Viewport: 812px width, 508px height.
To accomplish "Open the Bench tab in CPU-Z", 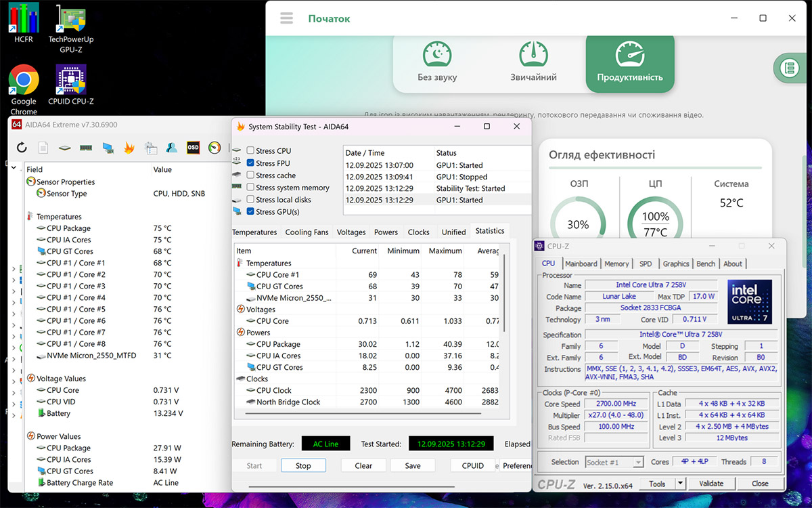I will pyautogui.click(x=706, y=263).
